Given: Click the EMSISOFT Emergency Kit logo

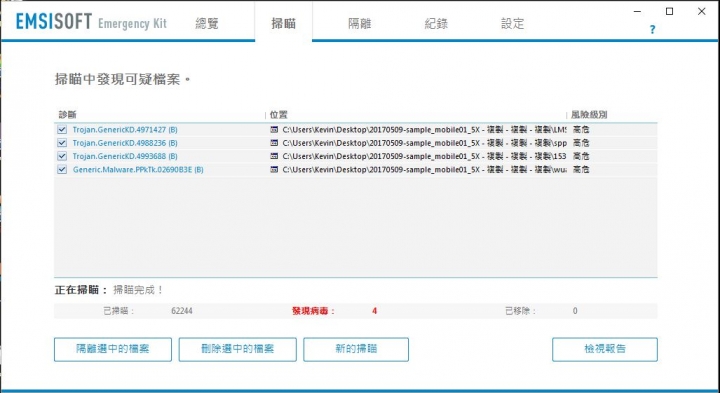Looking at the screenshot, I should coord(91,22).
